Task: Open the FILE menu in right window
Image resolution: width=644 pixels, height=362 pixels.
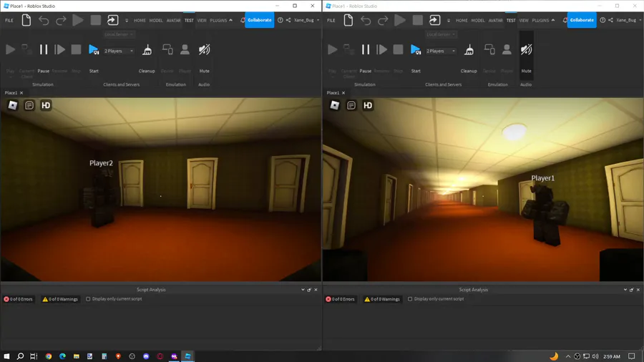Action: pos(331,20)
